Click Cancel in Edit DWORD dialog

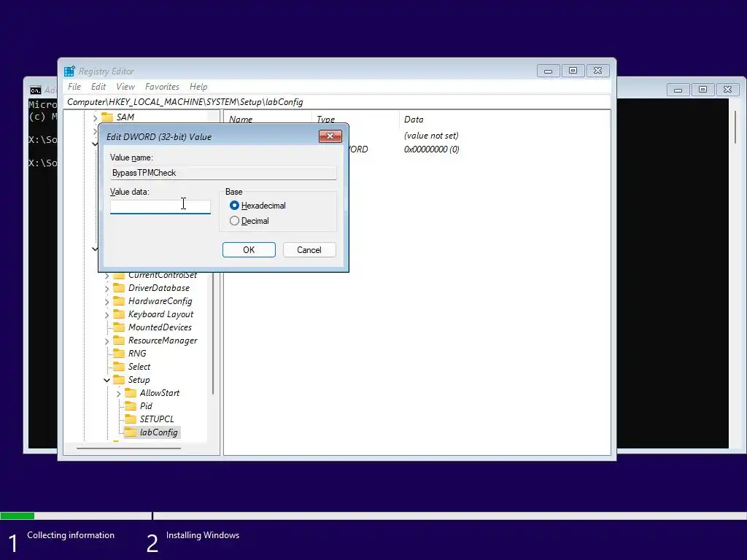[x=309, y=250]
